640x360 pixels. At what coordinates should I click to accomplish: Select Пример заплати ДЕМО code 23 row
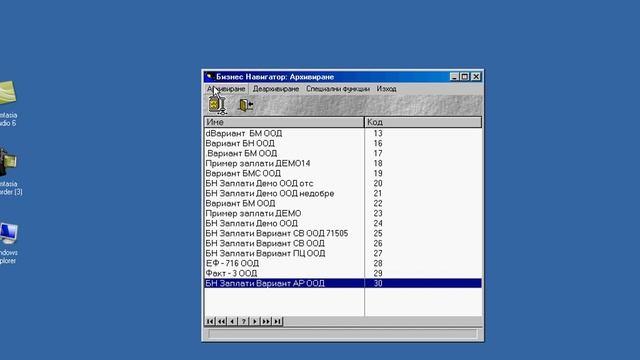coord(343,213)
